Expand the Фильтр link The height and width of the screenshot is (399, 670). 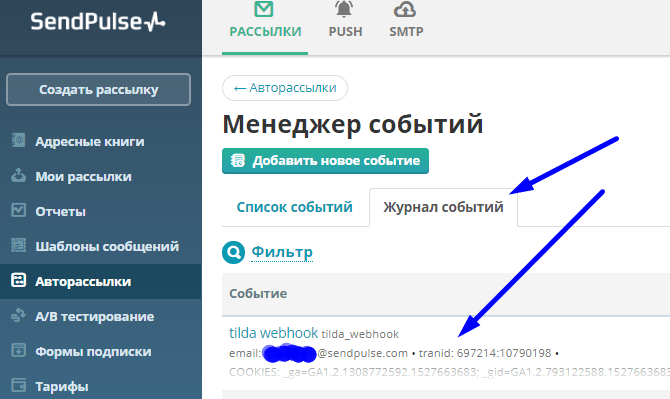pos(282,252)
